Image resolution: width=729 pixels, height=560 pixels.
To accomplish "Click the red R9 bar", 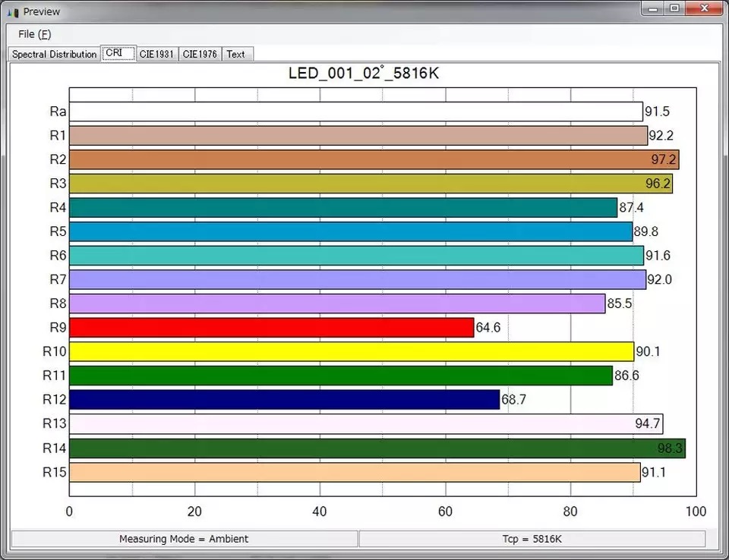I will click(x=271, y=328).
